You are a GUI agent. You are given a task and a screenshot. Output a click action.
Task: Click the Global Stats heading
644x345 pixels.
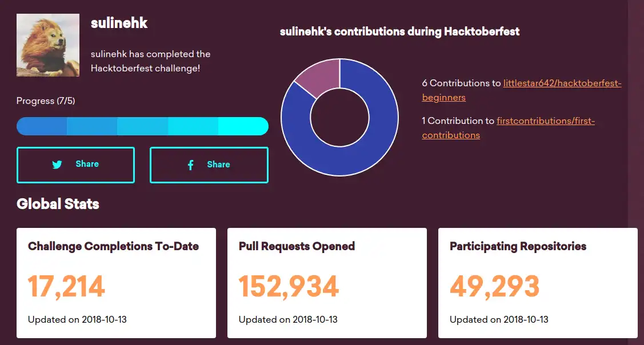(58, 204)
